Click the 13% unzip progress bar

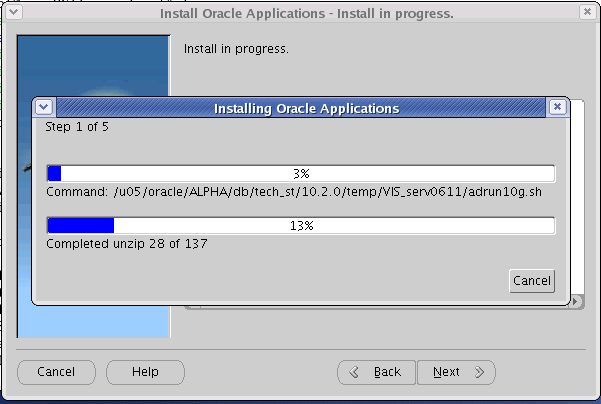(301, 225)
